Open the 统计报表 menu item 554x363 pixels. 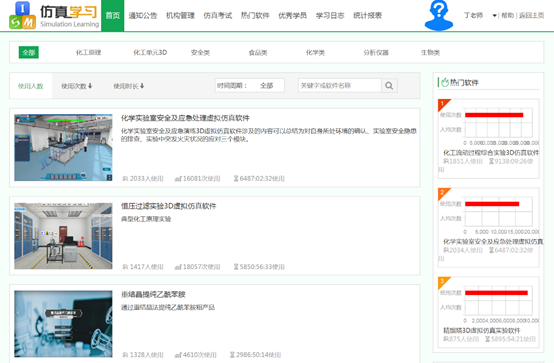tap(367, 16)
